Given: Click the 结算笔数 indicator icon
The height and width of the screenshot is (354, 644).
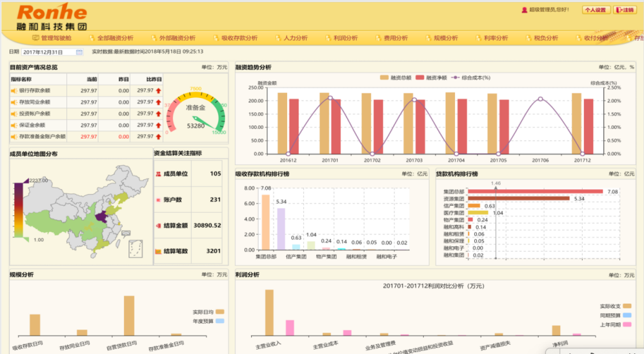Looking at the screenshot, I should (x=158, y=251).
